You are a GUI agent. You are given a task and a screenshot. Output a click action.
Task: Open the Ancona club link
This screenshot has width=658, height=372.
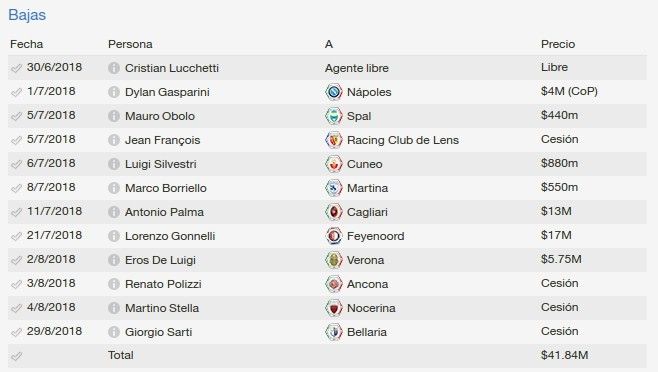(x=367, y=284)
